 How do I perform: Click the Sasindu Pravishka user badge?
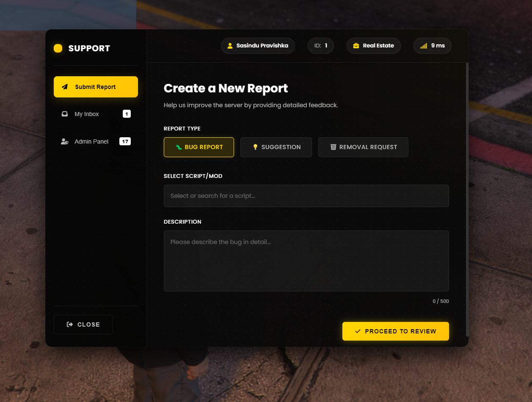[258, 46]
